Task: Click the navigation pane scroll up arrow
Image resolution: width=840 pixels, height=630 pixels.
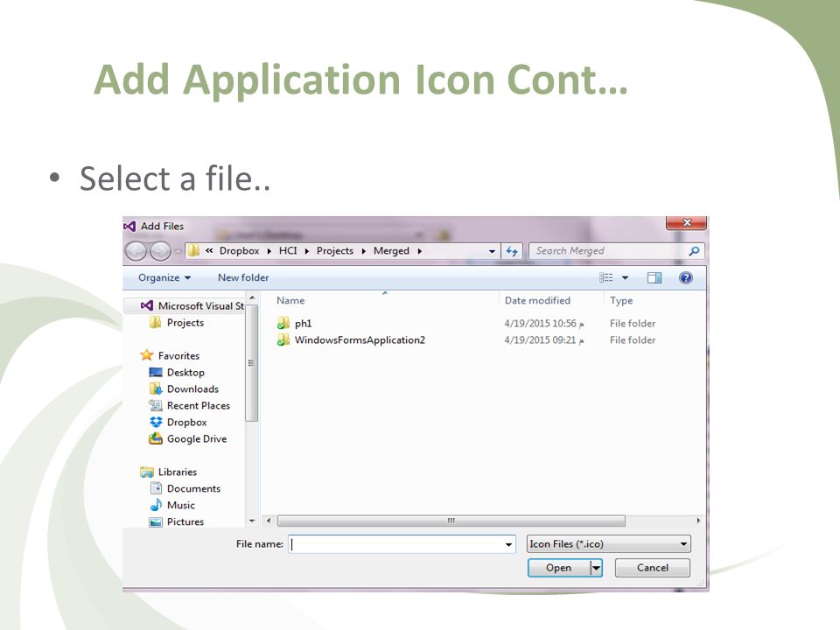Action: [x=252, y=297]
